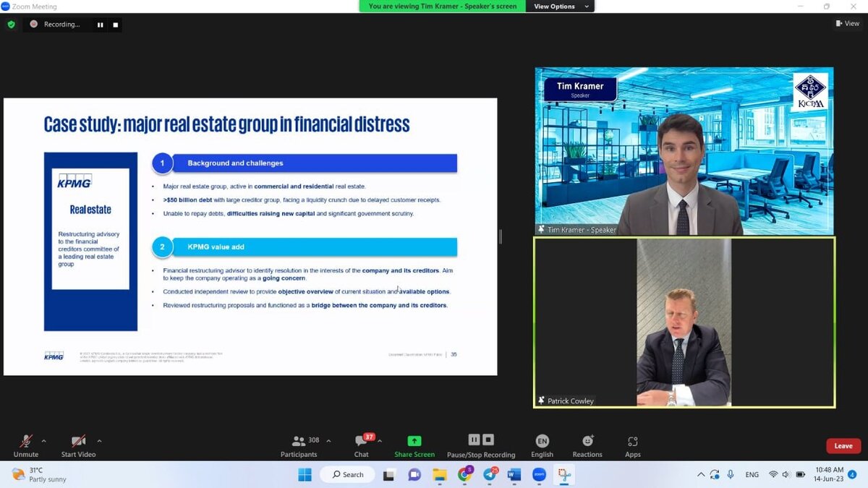
Task: Click the green encryption shield icon
Action: [x=11, y=24]
